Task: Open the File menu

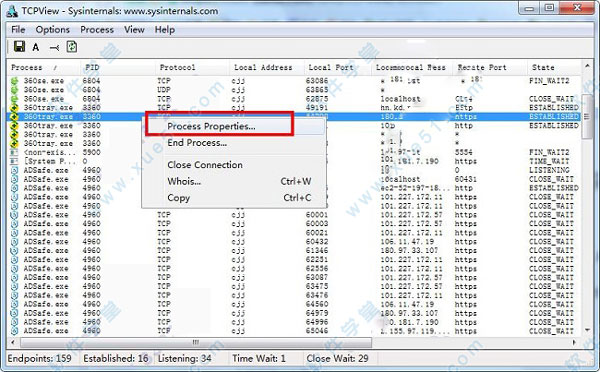Action: tap(18, 29)
